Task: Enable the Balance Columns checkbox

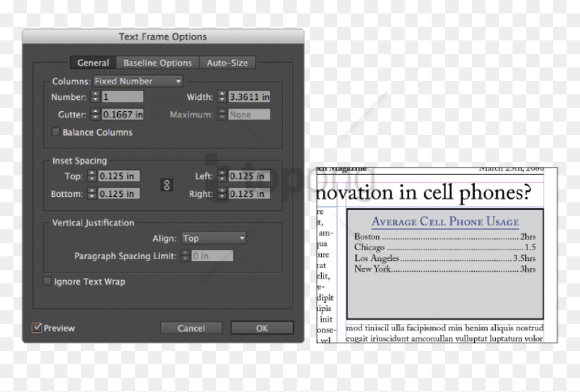Action: 56,132
